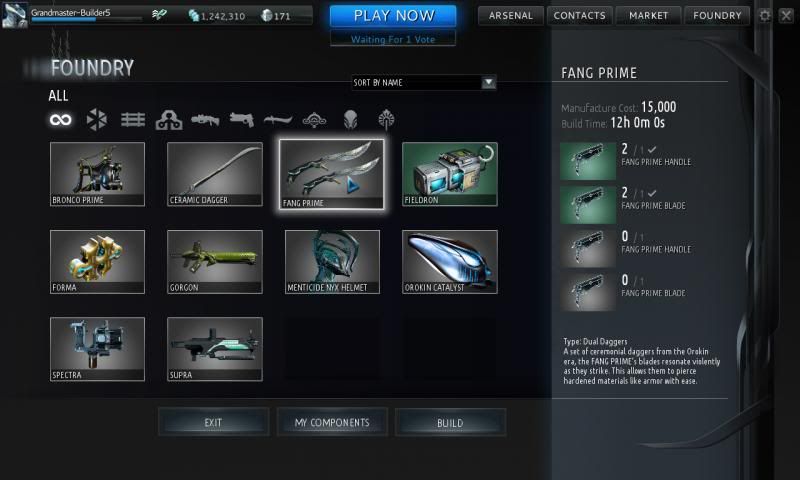Viewport: 800px width, 480px height.
Task: Filter foundry by warframe helmet icon
Action: [351, 120]
